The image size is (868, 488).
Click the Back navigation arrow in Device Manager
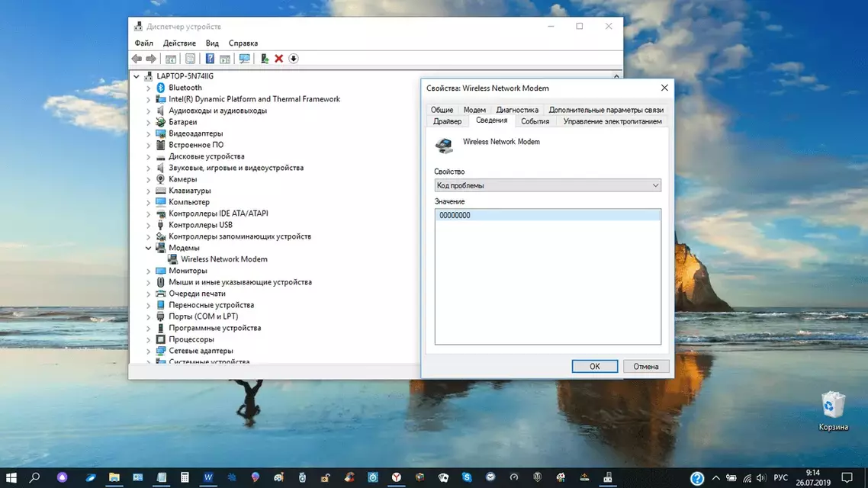coord(137,59)
